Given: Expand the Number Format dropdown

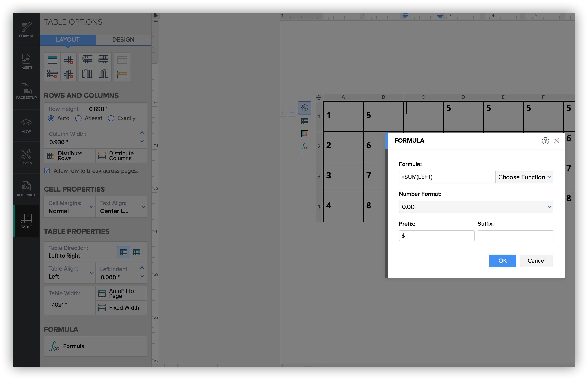Looking at the screenshot, I should [476, 207].
